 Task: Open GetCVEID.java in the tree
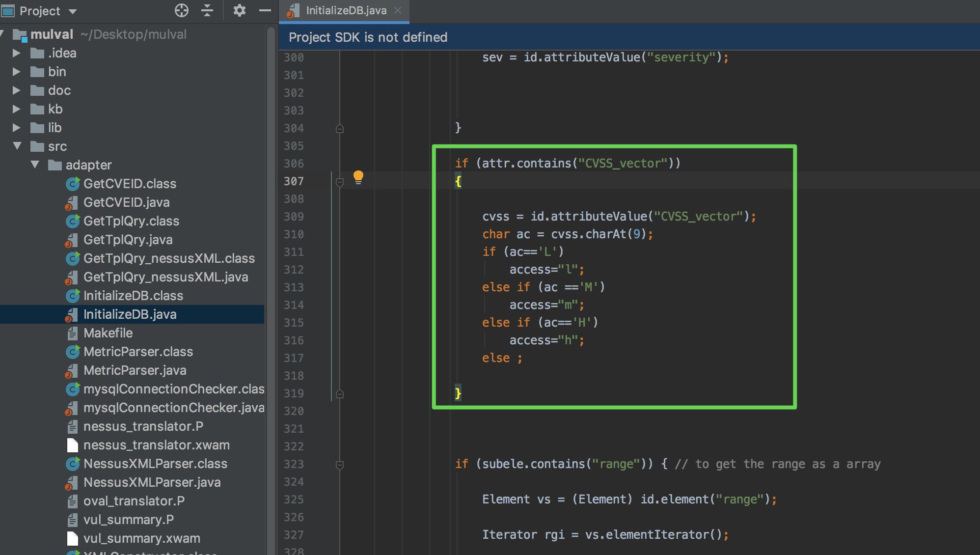126,202
